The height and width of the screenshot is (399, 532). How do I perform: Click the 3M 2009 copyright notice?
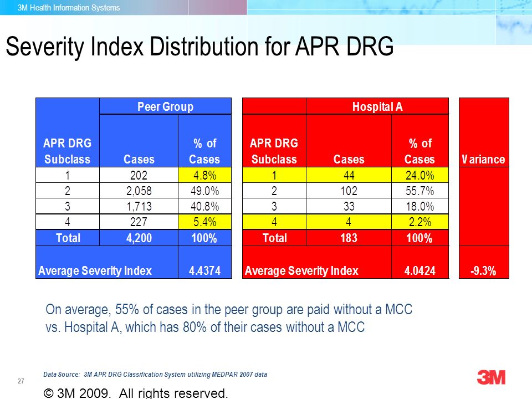coord(136,393)
